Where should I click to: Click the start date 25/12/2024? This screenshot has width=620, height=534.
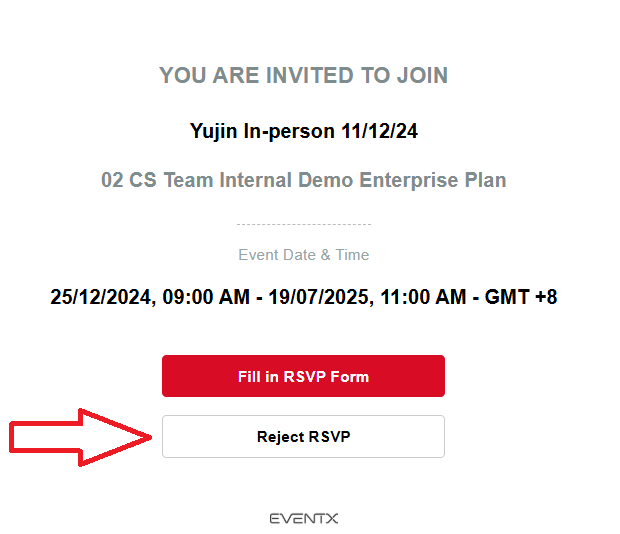(100, 297)
